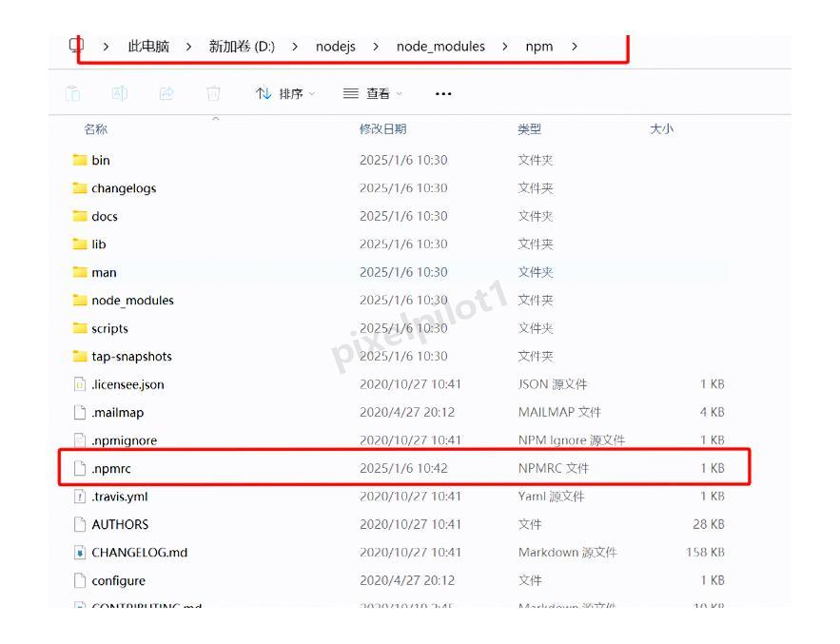
Task: Click MAILMAP 文件 type cell
Action: click(x=559, y=412)
